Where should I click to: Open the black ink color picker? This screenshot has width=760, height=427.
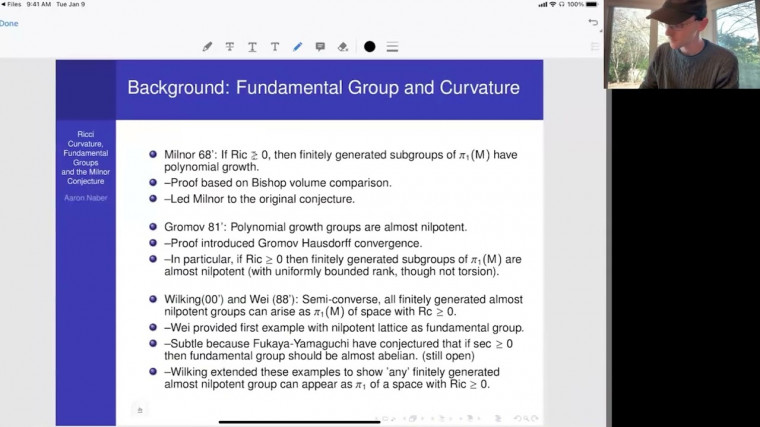pyautogui.click(x=369, y=47)
